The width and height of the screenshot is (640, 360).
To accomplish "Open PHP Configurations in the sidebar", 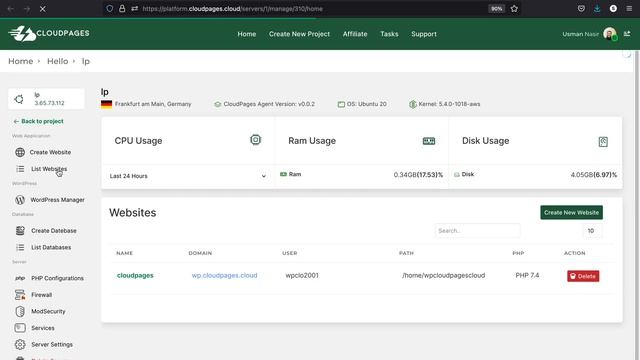I will click(x=58, y=278).
